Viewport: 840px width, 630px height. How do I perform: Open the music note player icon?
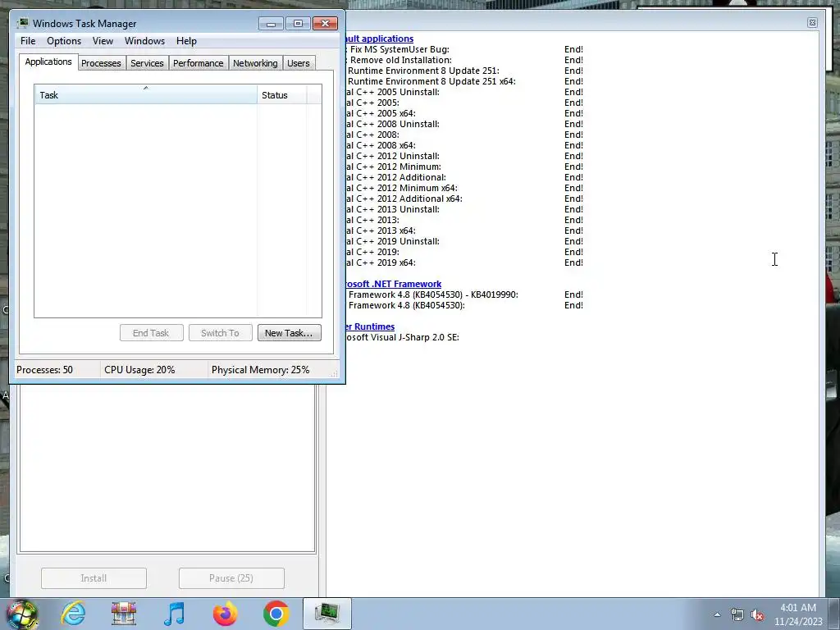[x=174, y=614]
